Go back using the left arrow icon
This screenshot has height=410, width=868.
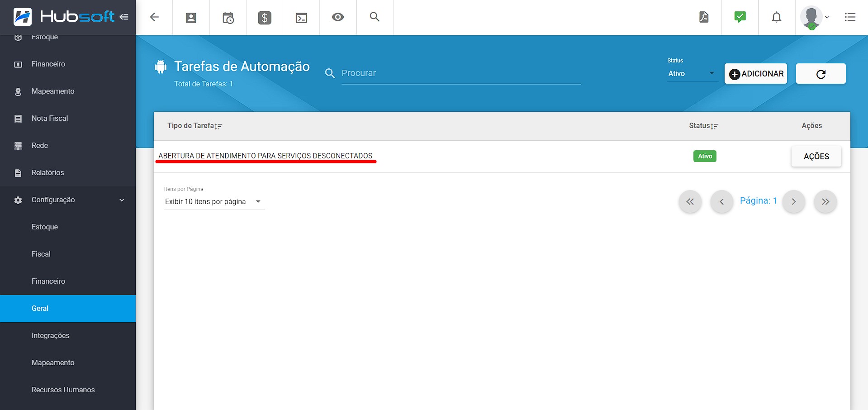click(154, 17)
